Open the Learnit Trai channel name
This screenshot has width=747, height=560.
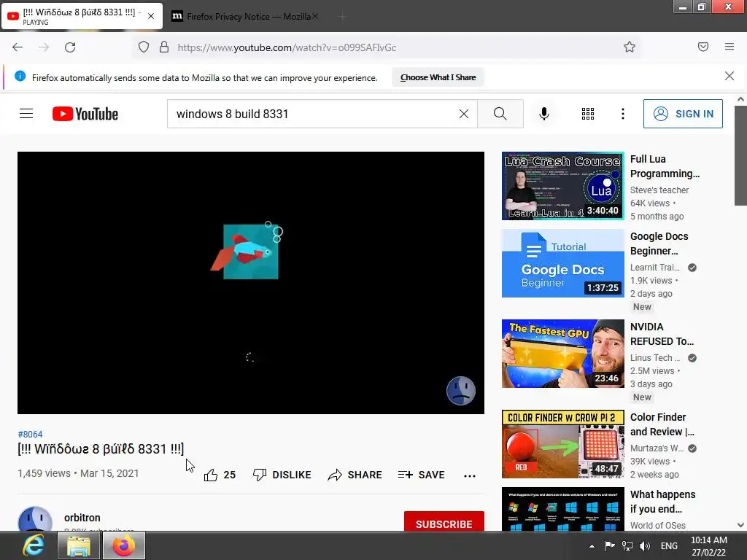654,267
